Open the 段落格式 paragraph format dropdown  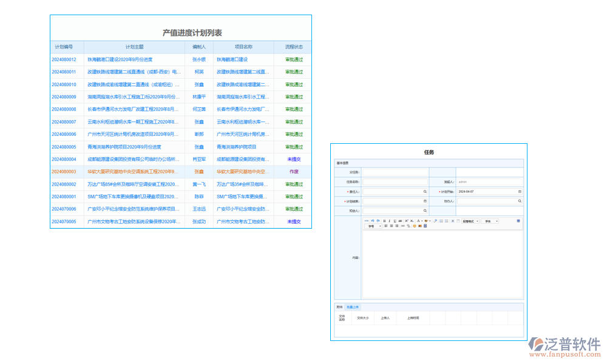[x=470, y=221]
